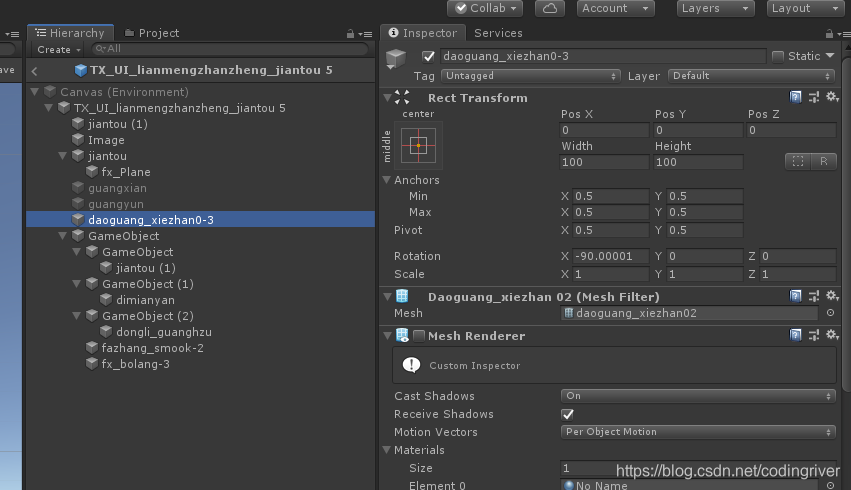851x490 pixels.
Task: Enable the Mesh Renderer checkbox
Action: tap(418, 336)
